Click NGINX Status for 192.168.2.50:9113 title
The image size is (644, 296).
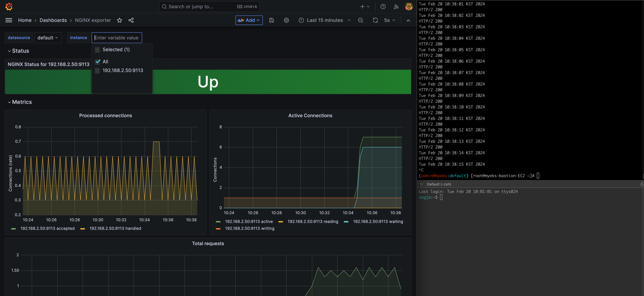pyautogui.click(x=49, y=64)
